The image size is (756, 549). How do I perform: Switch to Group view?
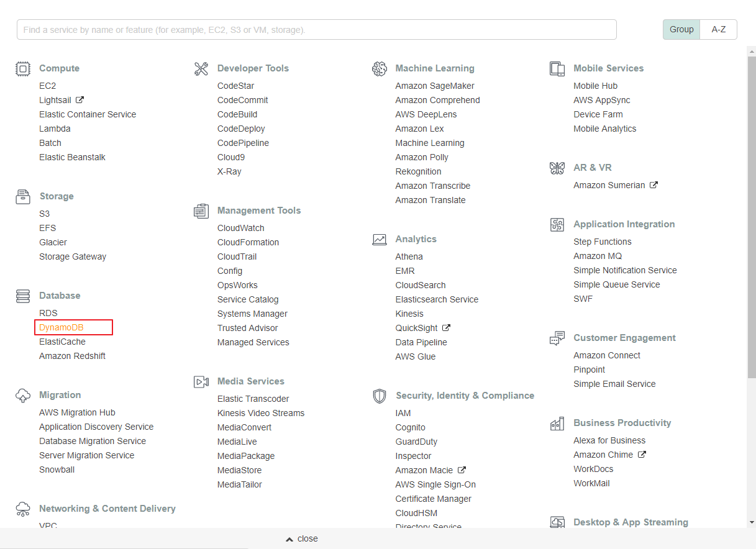tap(681, 29)
